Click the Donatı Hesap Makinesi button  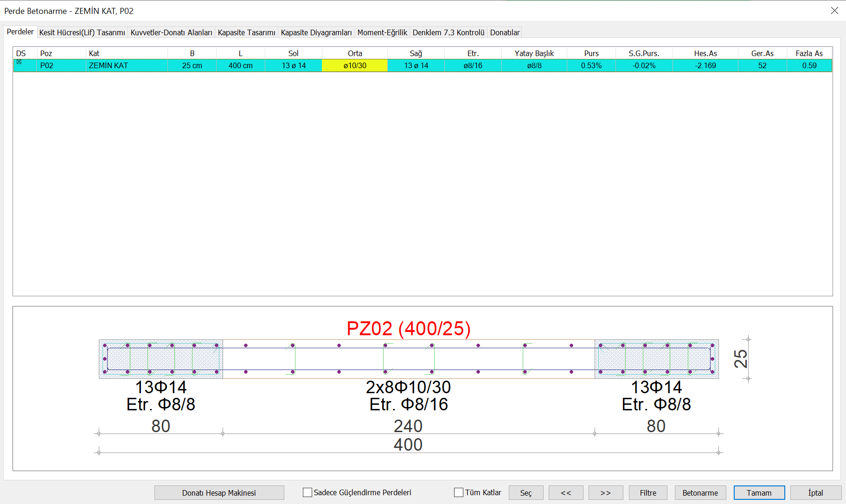click(x=219, y=492)
